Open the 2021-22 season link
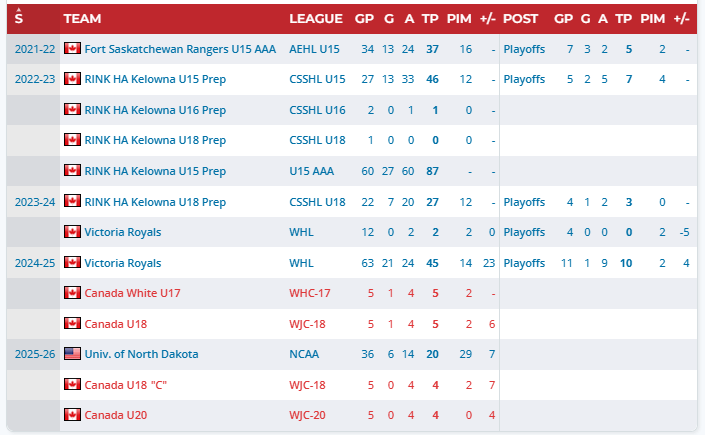This screenshot has height=435, width=705. (35, 49)
